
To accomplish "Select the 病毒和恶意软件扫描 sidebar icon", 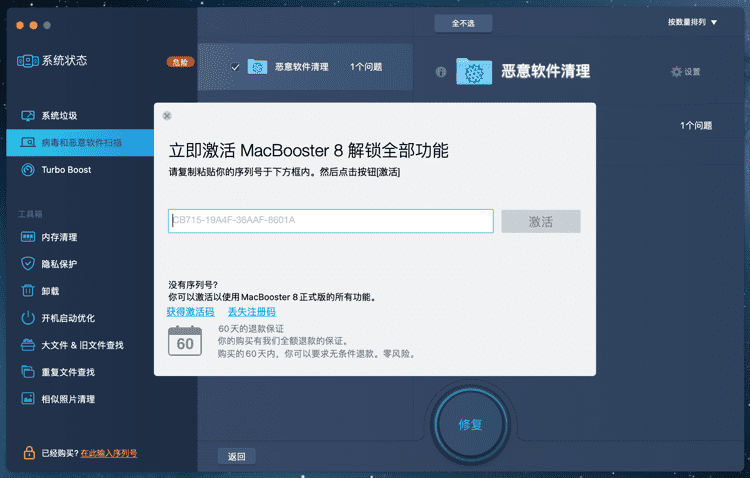I will click(28, 143).
